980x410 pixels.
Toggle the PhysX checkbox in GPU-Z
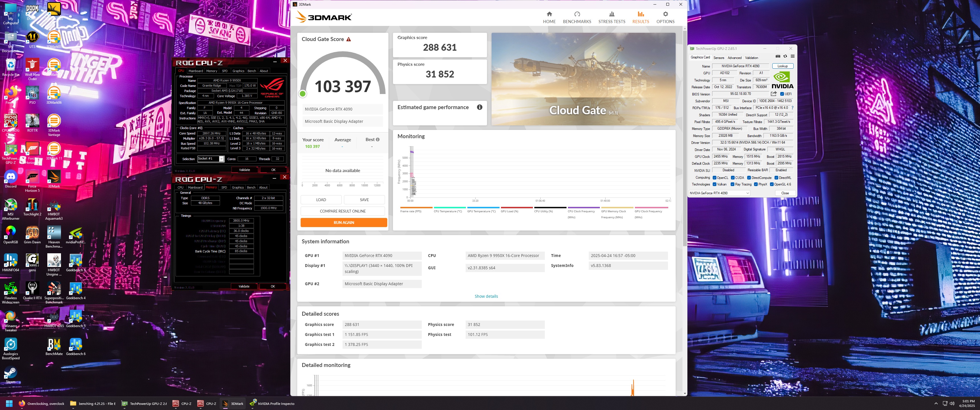pyautogui.click(x=755, y=184)
